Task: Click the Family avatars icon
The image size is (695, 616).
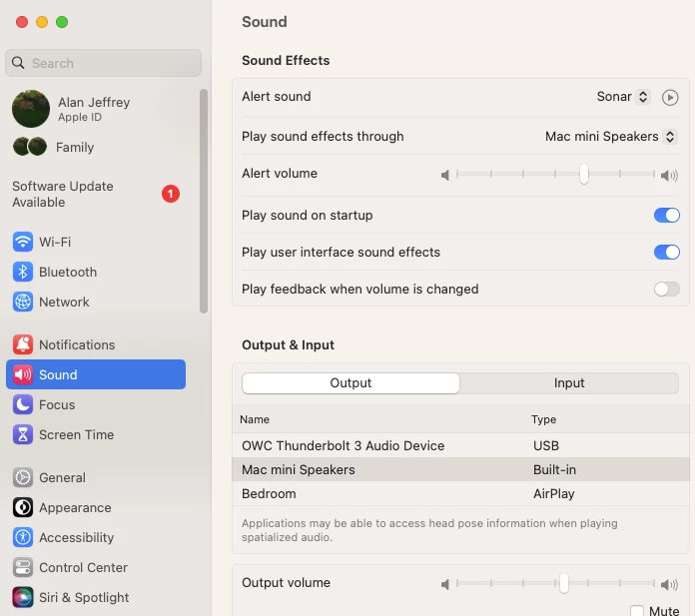Action: point(30,147)
